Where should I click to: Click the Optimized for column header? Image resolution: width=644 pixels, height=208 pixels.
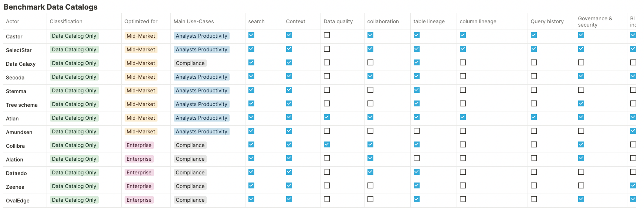141,21
